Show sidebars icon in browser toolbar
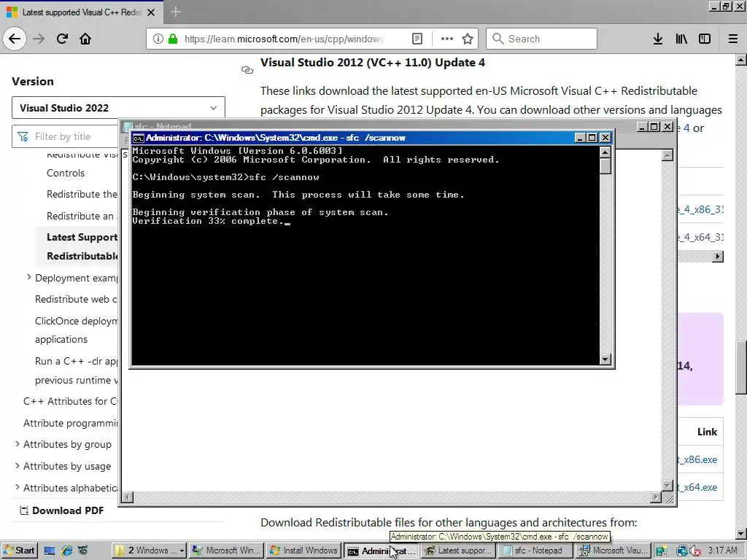The width and height of the screenshot is (747, 560). (705, 39)
